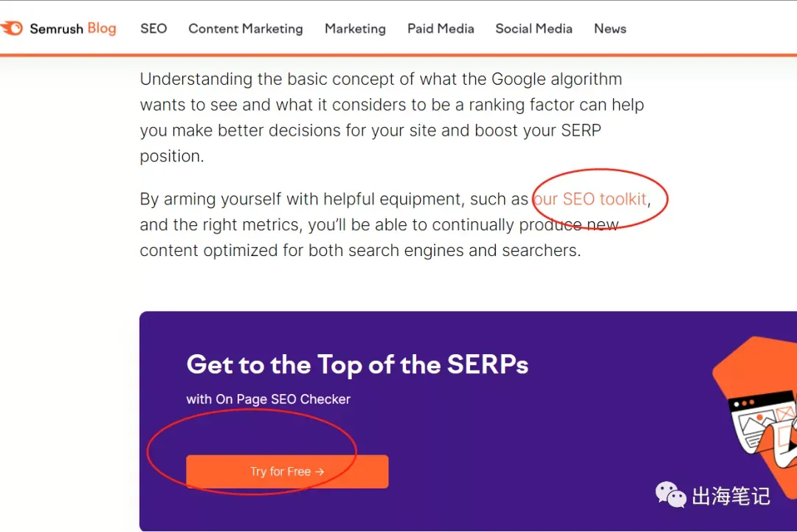
Task: Click the "Get to the Top of the SERPs" heading
Action: tap(357, 365)
